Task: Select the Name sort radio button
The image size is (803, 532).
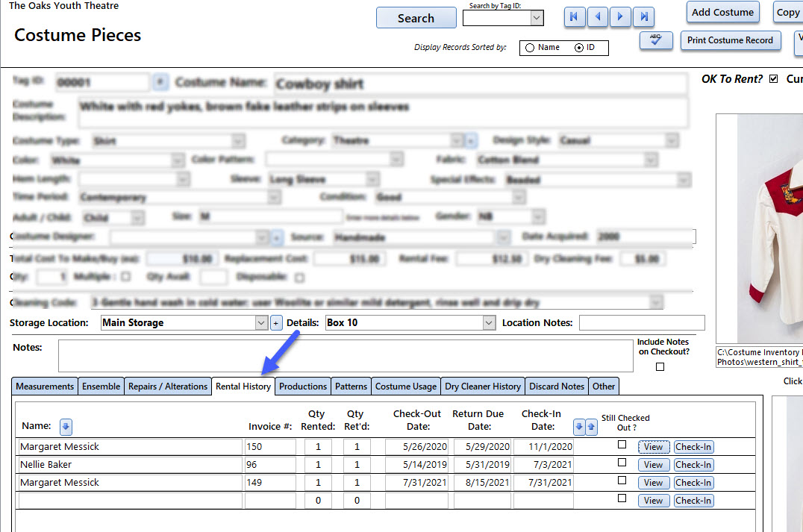Action: click(x=530, y=48)
